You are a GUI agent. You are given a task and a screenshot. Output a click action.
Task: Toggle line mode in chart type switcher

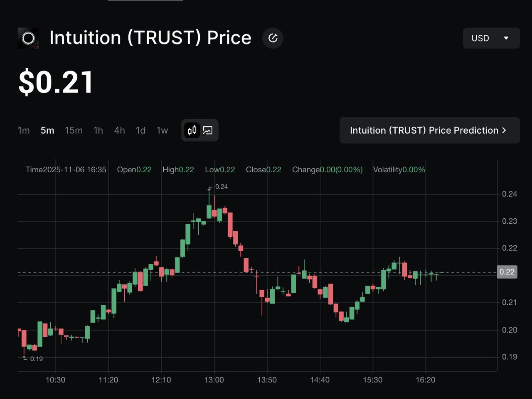pyautogui.click(x=208, y=130)
